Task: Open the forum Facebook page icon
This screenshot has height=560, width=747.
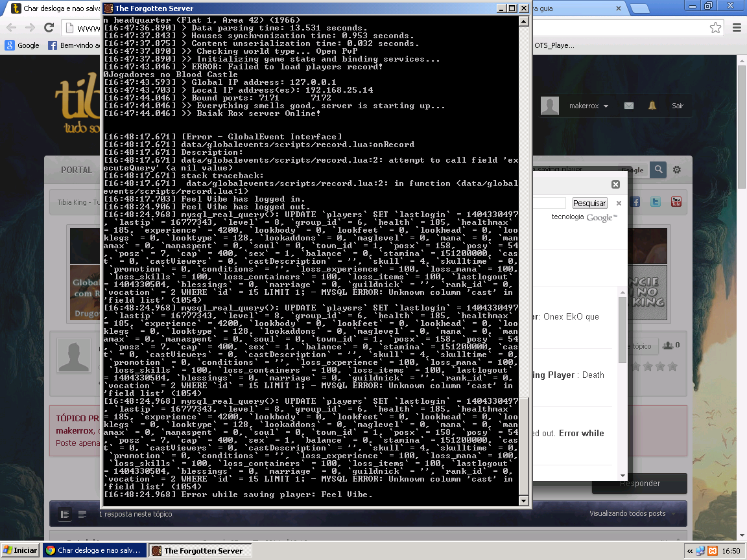Action: (x=635, y=202)
